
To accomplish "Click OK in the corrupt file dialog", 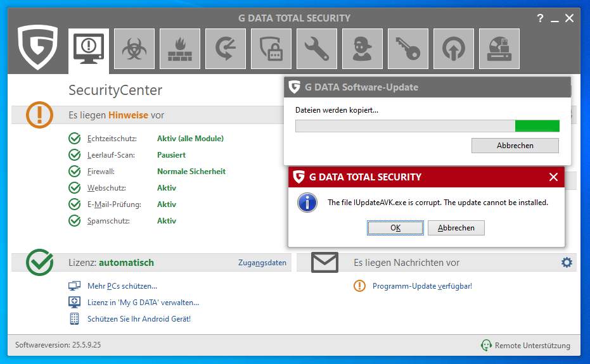I will tap(395, 228).
